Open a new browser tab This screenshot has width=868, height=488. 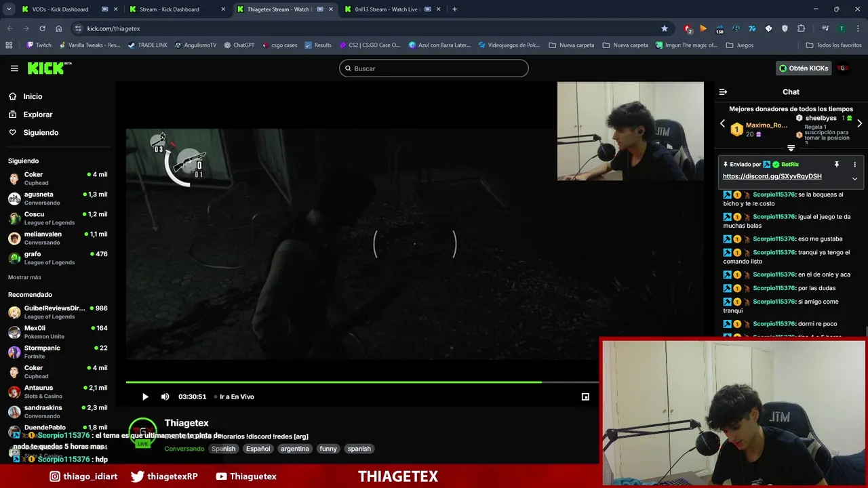click(454, 9)
